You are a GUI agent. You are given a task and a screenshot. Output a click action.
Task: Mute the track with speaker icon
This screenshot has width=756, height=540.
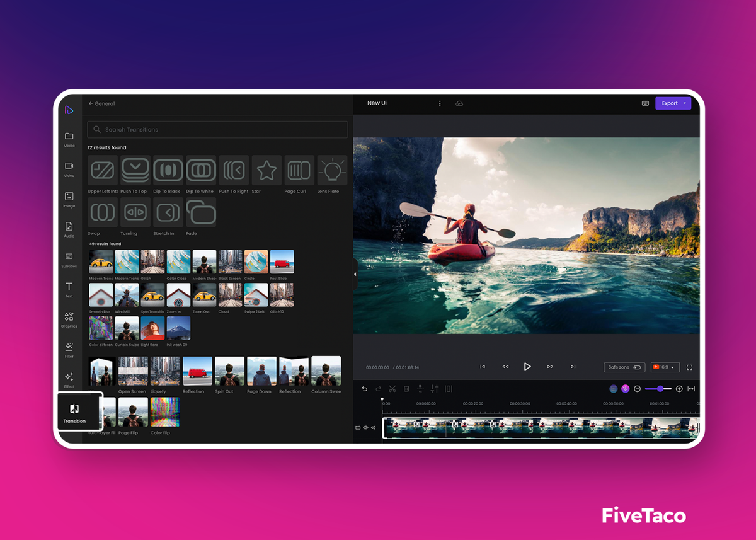pos(373,428)
